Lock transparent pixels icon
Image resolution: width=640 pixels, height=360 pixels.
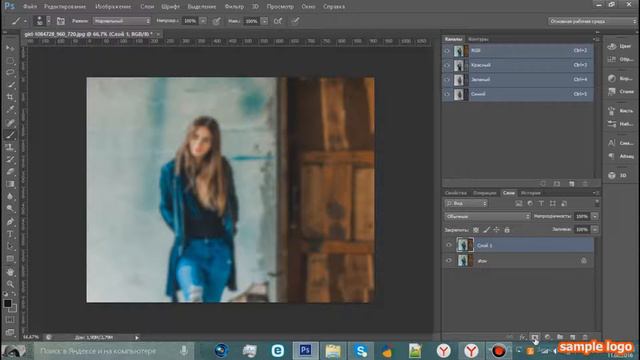tap(476, 230)
